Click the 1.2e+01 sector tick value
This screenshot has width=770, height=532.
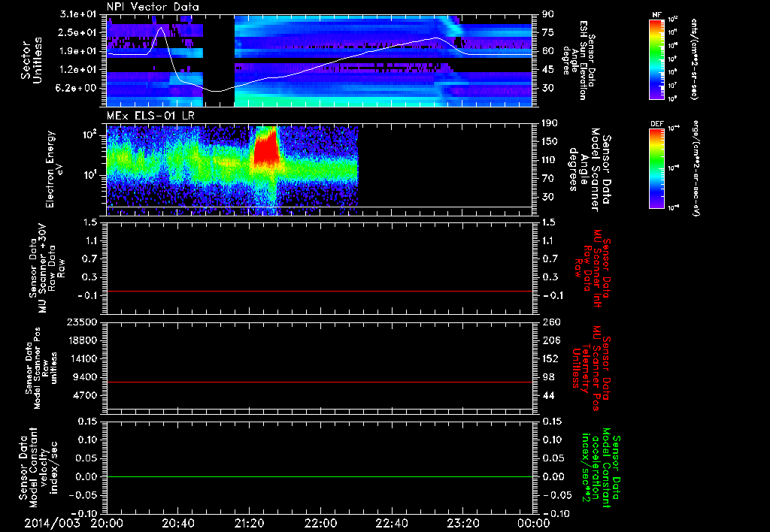pos(78,70)
